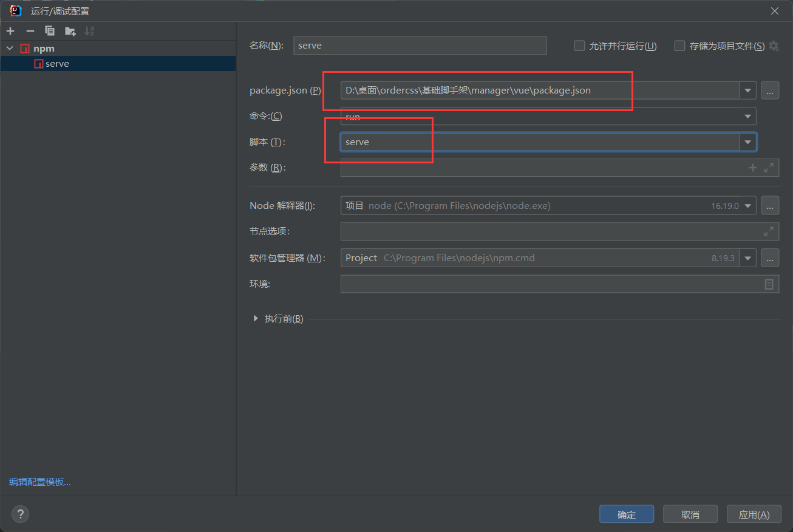Expand the 执行前 section
The height and width of the screenshot is (532, 793).
tap(255, 318)
